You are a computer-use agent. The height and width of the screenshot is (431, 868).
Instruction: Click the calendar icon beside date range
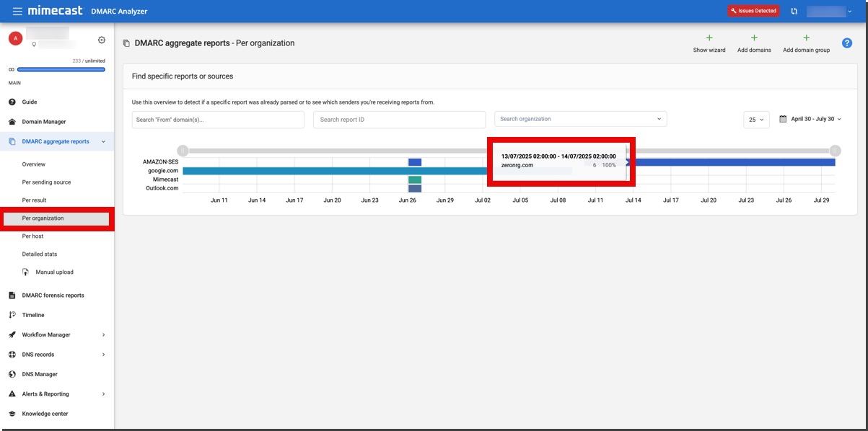(x=783, y=119)
